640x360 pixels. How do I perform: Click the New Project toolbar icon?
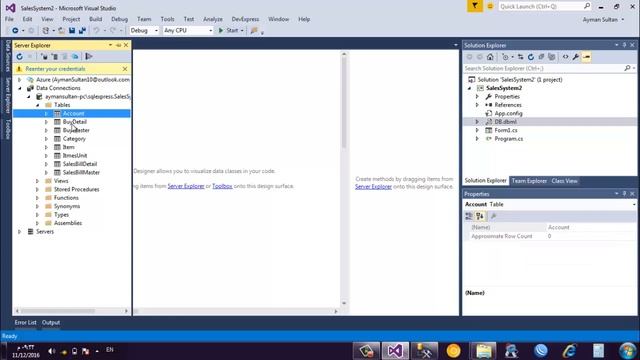point(46,31)
